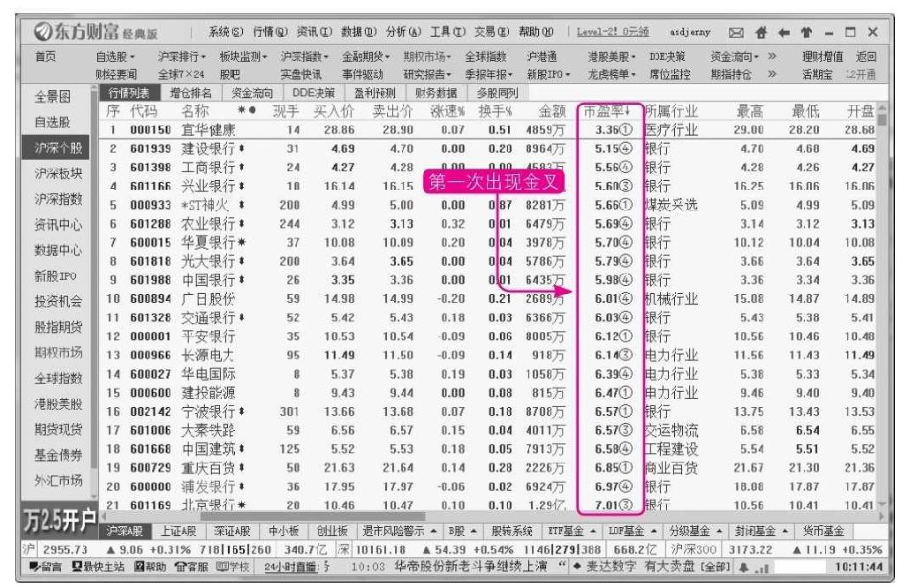Open the 工具(T) menu
This screenshot has height=588, width=910.
pos(447,32)
